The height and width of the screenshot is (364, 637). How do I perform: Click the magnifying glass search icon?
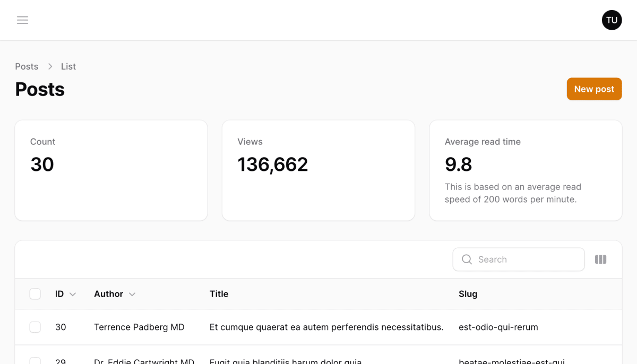pyautogui.click(x=467, y=259)
